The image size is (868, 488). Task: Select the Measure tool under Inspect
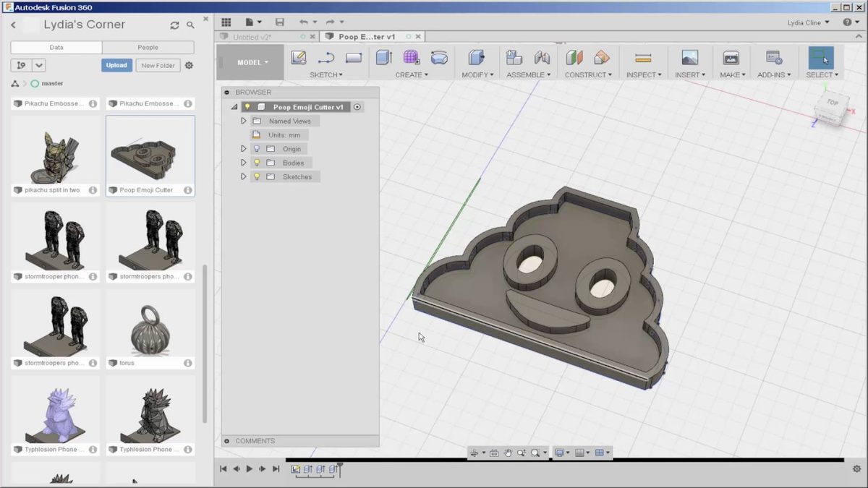point(643,57)
